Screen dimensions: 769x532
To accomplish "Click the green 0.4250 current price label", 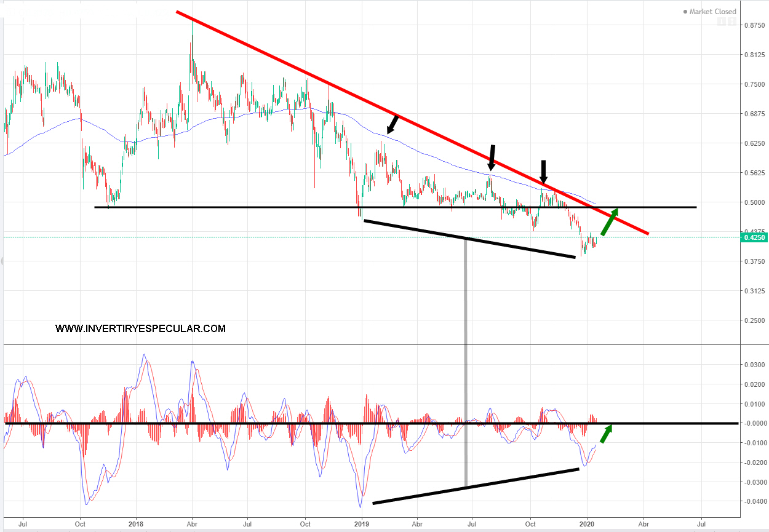I will (754, 237).
